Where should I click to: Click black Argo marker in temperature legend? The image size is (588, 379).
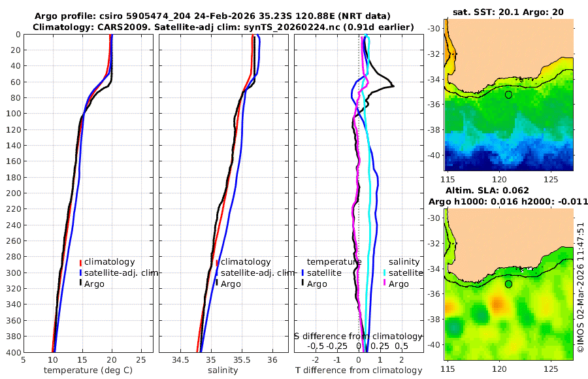80,284
